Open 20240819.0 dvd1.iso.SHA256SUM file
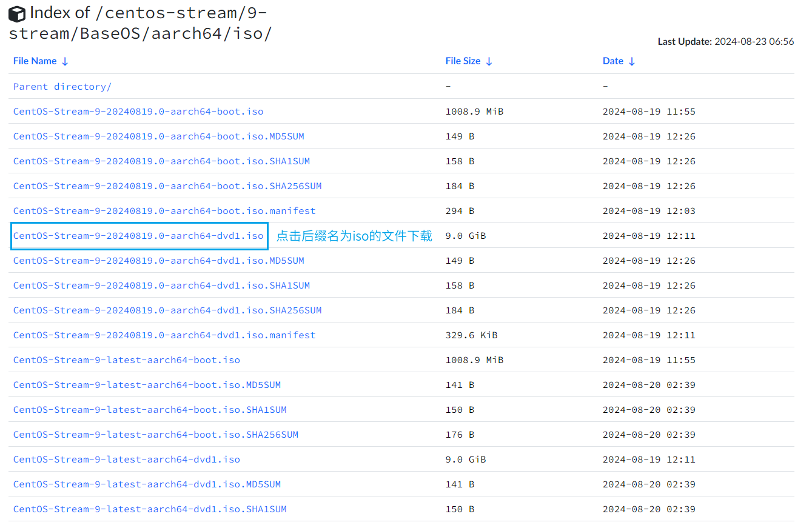The height and width of the screenshot is (528, 812). tap(167, 310)
